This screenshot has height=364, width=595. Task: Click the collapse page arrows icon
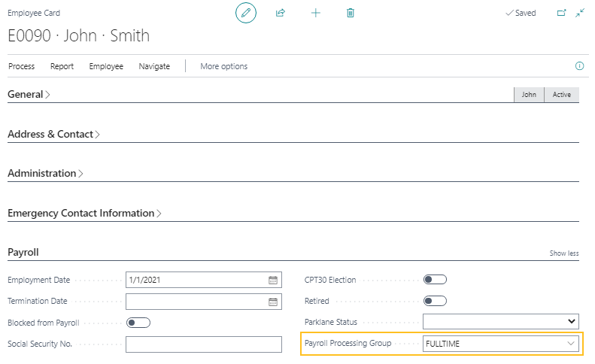[580, 13]
